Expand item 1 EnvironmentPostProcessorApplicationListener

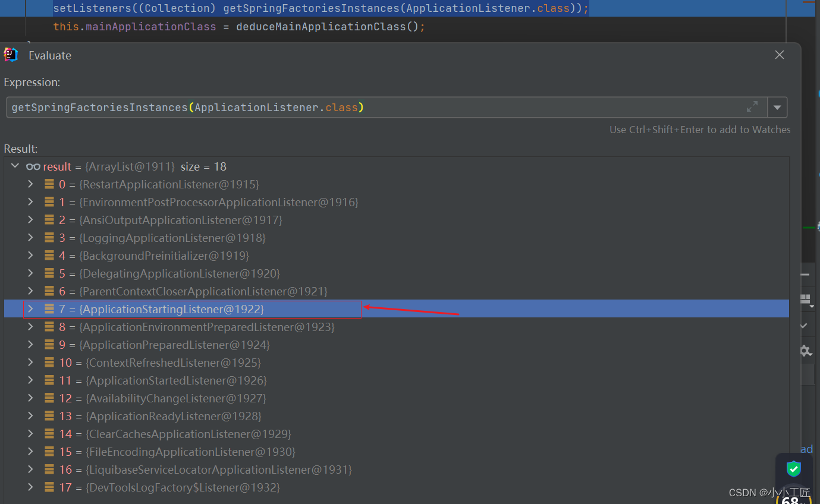pyautogui.click(x=30, y=202)
